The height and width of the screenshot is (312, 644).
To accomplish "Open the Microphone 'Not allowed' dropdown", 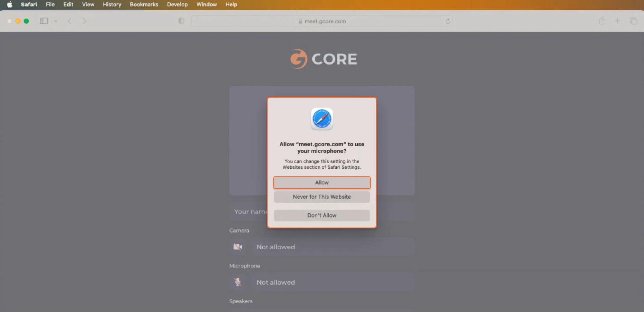I will [x=333, y=282].
